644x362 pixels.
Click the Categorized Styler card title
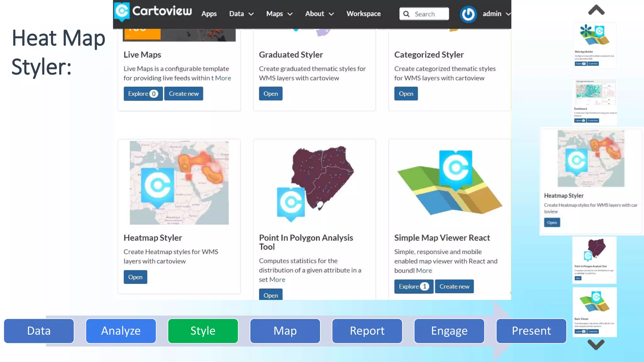pyautogui.click(x=429, y=55)
